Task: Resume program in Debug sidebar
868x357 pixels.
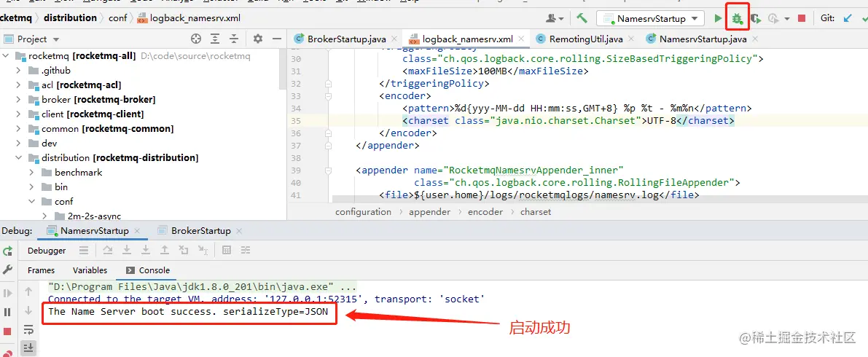Action: (x=8, y=293)
